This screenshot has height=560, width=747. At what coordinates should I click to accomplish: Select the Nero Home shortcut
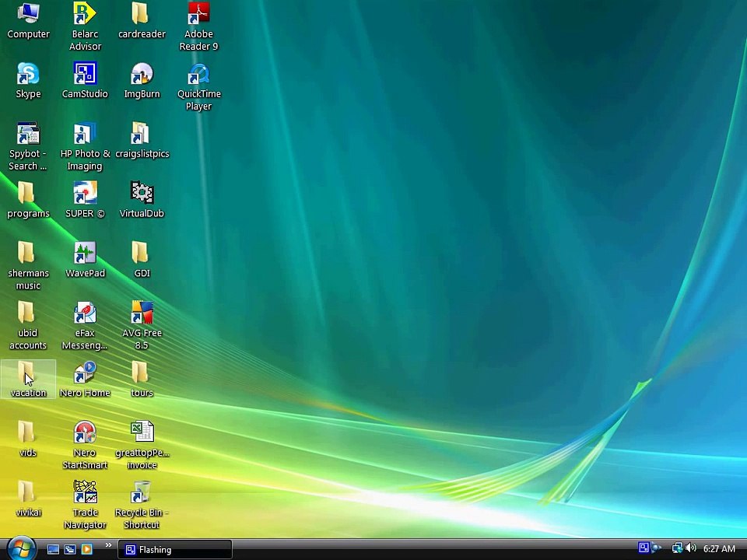click(85, 380)
